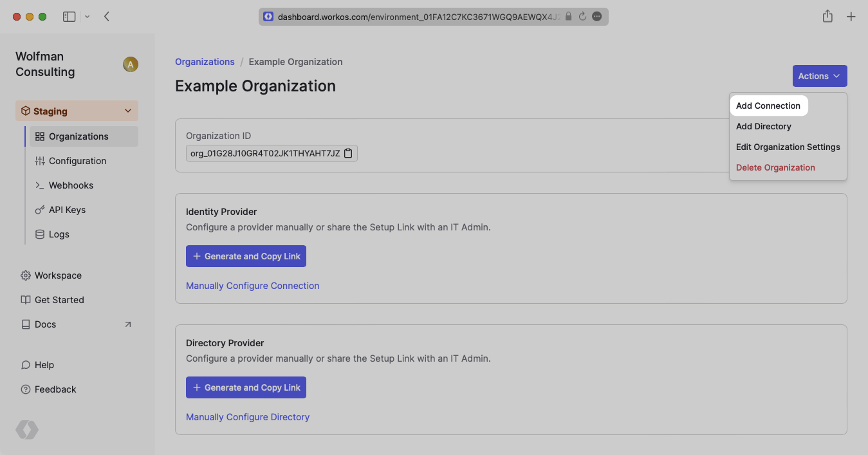Click the Wolfman Consulting avatar badge
Viewport: 868px width, 455px height.
point(130,64)
